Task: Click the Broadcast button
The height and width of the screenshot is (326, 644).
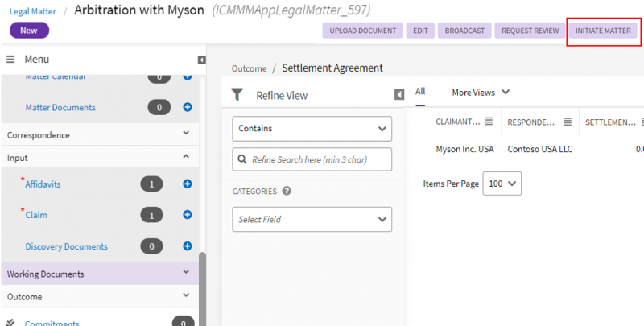Action: (464, 31)
